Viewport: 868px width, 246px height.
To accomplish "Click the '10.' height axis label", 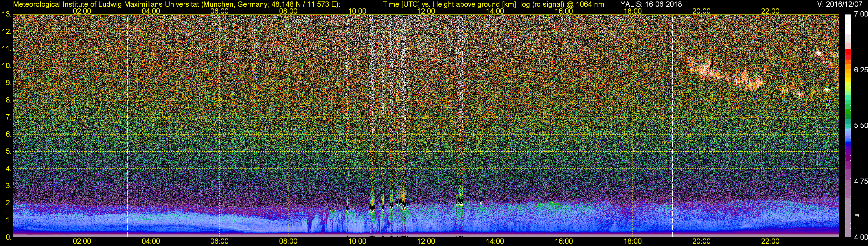I will pyautogui.click(x=6, y=66).
